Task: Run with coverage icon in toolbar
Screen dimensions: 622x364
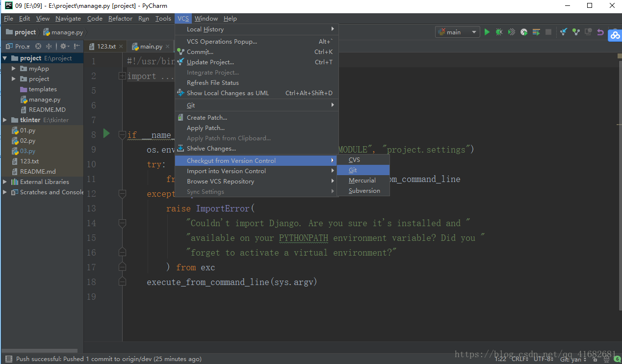Action: pyautogui.click(x=512, y=32)
